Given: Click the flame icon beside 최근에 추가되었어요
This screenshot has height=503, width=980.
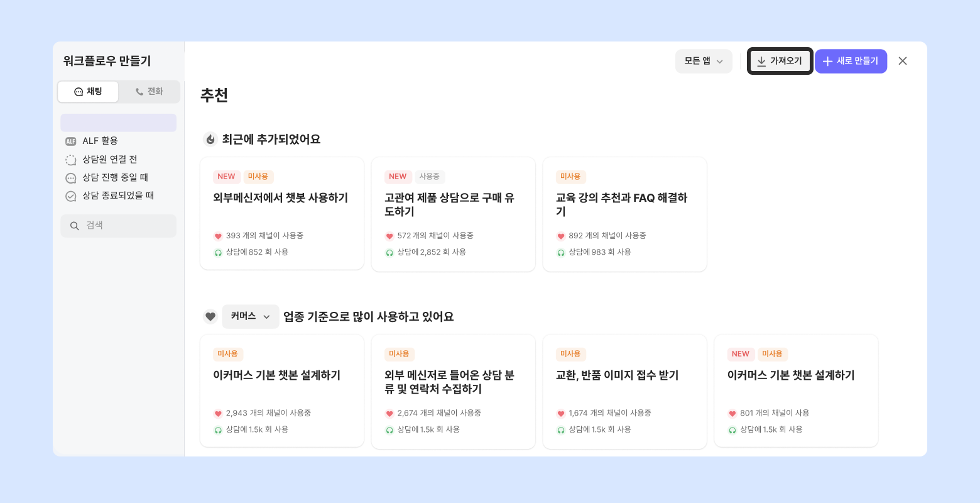Looking at the screenshot, I should [x=210, y=140].
